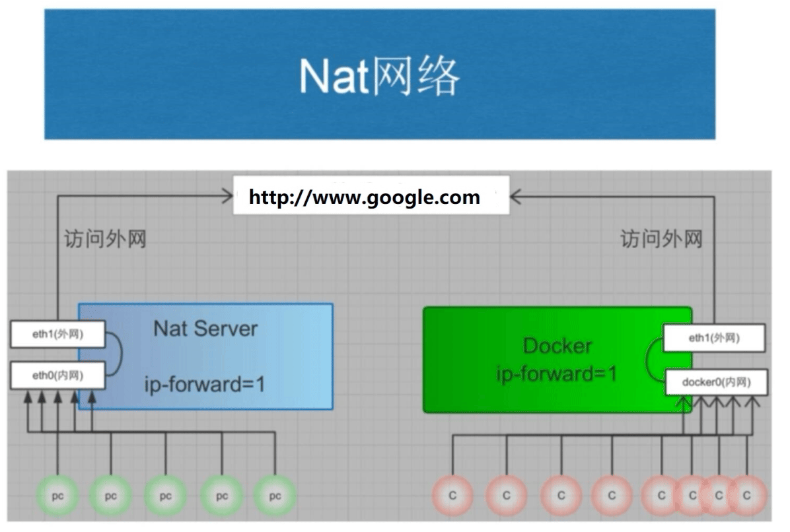The height and width of the screenshot is (532, 790).
Task: Click the left 访问外网 label
Action: [x=104, y=240]
